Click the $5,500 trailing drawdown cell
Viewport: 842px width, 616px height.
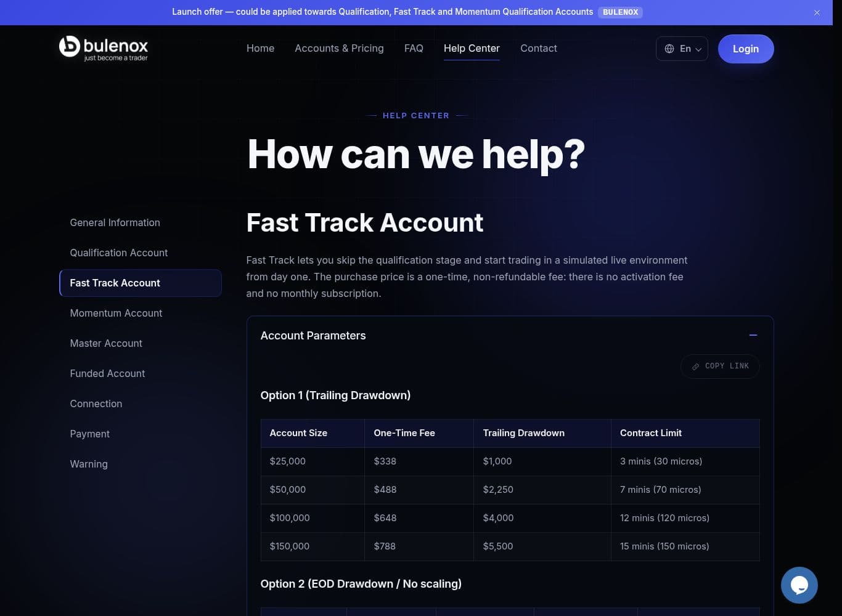coord(542,546)
